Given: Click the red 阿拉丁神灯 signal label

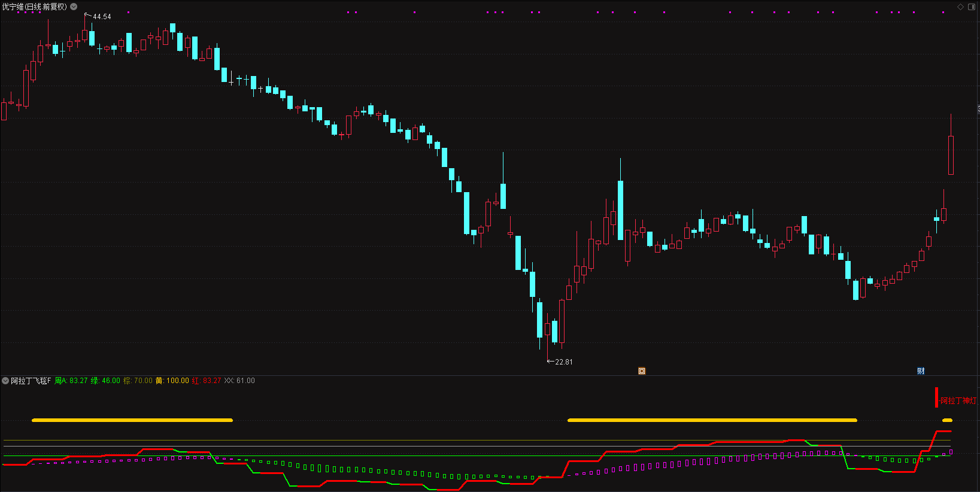Looking at the screenshot, I should tap(958, 400).
